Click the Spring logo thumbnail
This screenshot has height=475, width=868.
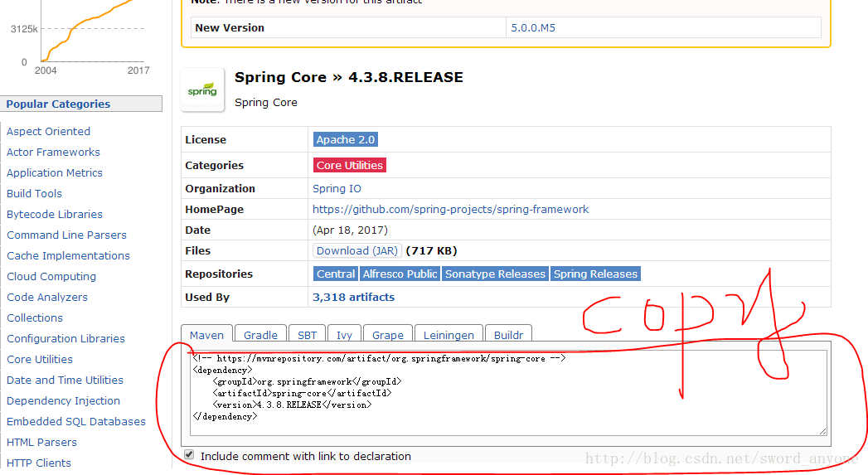coord(202,90)
